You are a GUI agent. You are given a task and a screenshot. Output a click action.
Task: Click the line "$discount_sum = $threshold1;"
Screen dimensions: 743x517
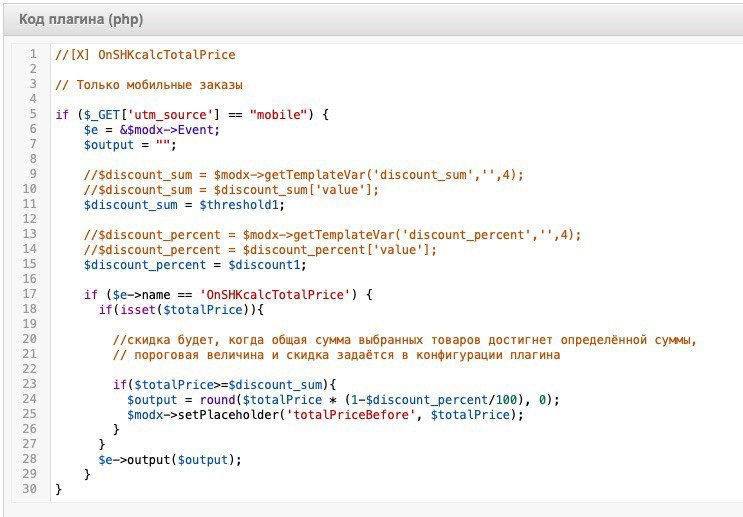[184, 205]
